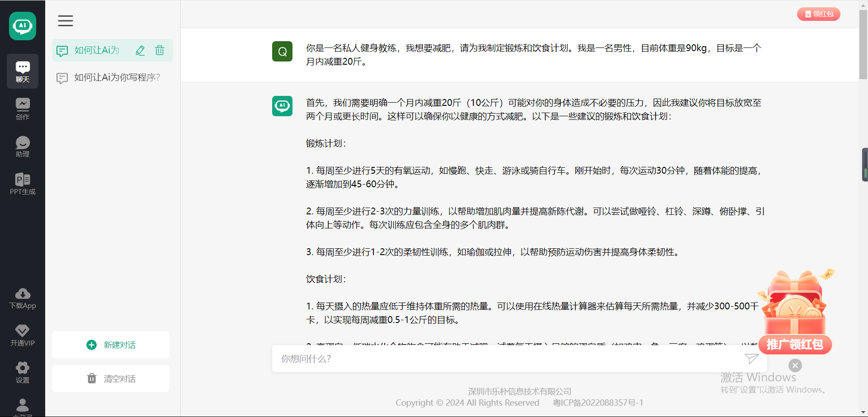Screen dimensions: 868x417
Task: Click the 你想问什么 input field
Action: click(x=497, y=359)
